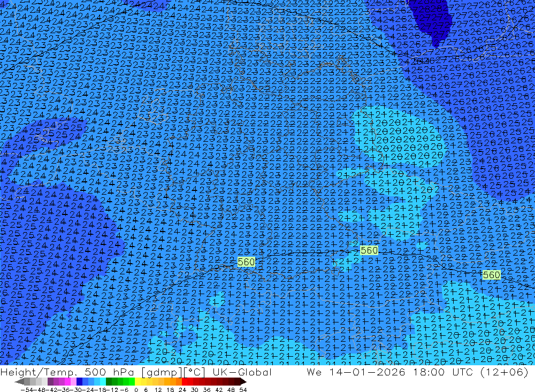The image size is (535, 392).
Task: Click the '-36' legend value
Action: click(64, 390)
